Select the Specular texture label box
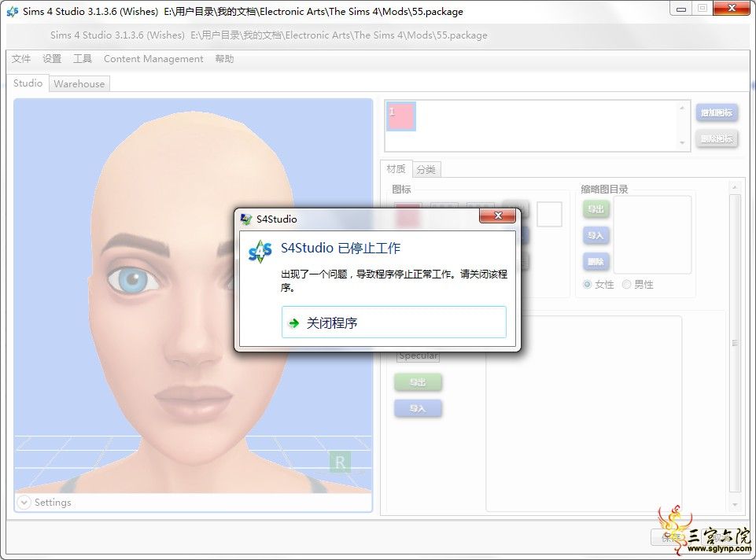Image resolution: width=756 pixels, height=560 pixels. 418,356
